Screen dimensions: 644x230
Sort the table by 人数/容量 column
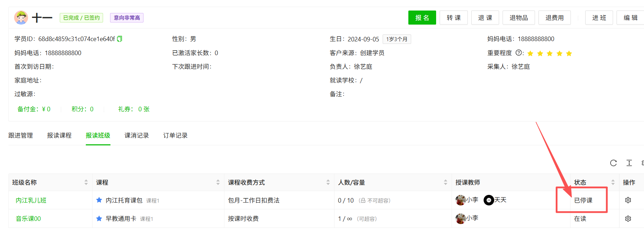445,182
